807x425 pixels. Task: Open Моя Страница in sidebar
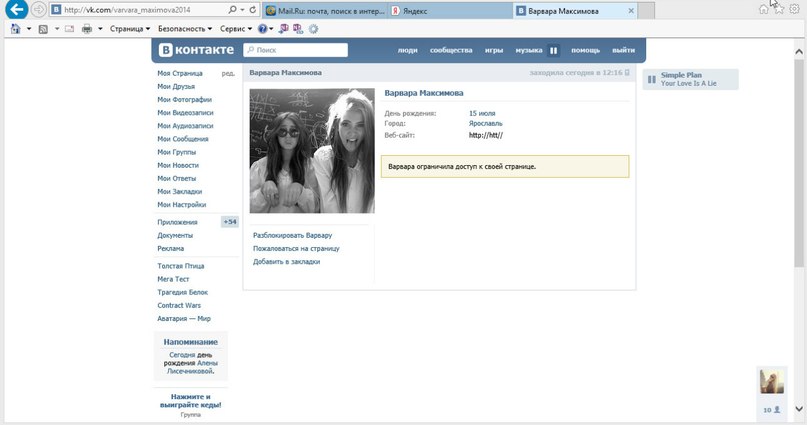[x=180, y=74]
